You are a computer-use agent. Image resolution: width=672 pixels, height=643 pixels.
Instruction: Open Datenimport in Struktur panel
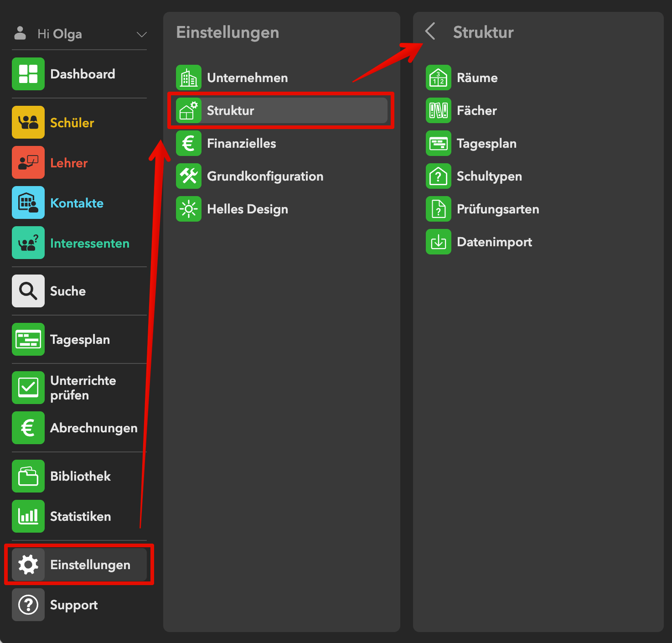(x=494, y=242)
